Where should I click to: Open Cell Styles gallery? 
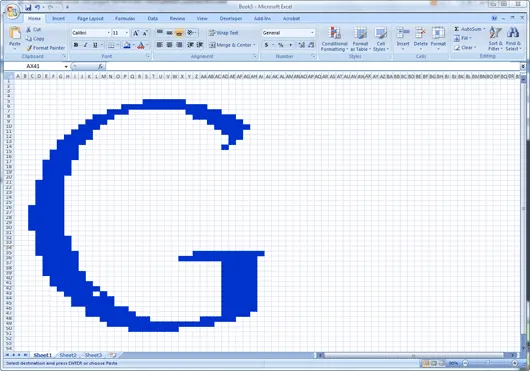(x=381, y=39)
